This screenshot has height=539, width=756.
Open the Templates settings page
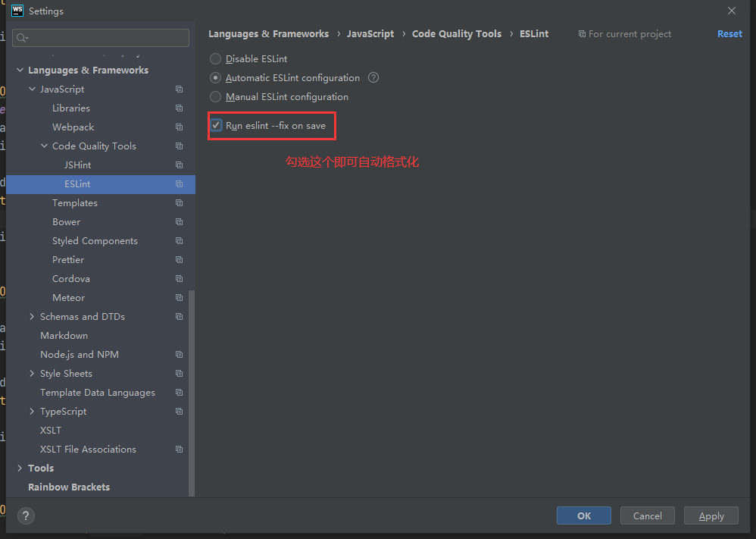click(75, 202)
